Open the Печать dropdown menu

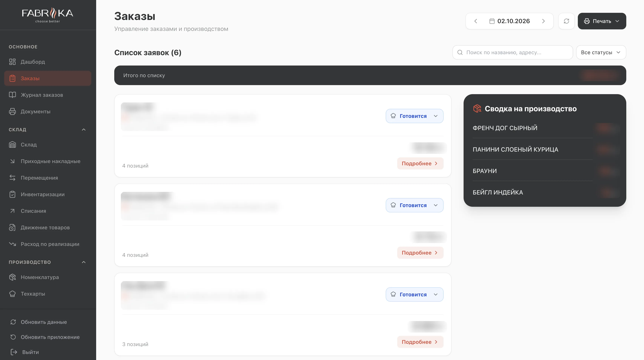pyautogui.click(x=602, y=21)
